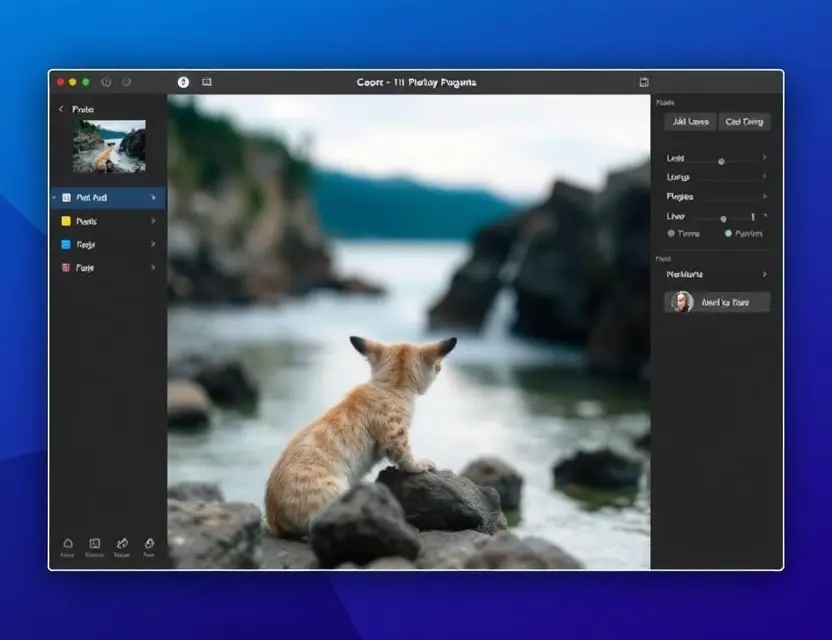Click the book-shaped icon in the title bar

tap(207, 82)
